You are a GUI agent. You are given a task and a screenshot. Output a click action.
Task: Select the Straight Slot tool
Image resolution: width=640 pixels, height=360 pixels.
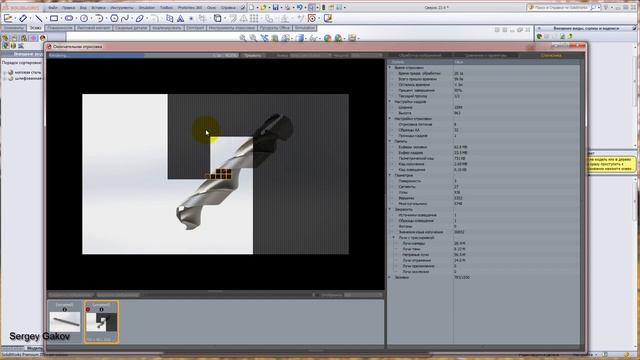point(69,18)
